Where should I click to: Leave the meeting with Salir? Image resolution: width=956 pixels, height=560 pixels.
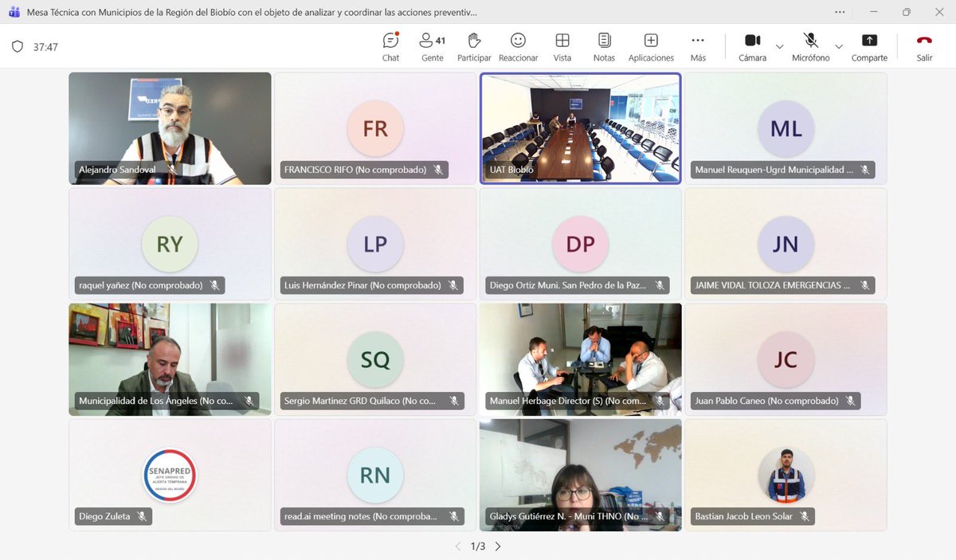pyautogui.click(x=924, y=47)
